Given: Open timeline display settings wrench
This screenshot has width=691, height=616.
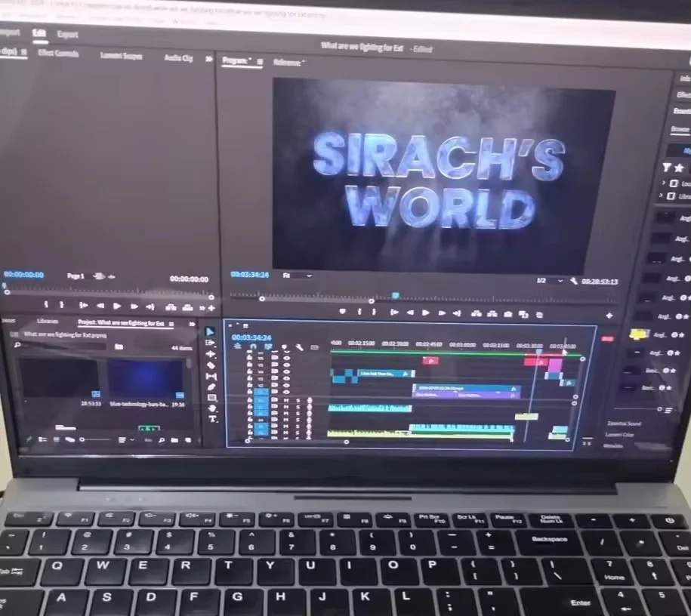Looking at the screenshot, I should (299, 348).
